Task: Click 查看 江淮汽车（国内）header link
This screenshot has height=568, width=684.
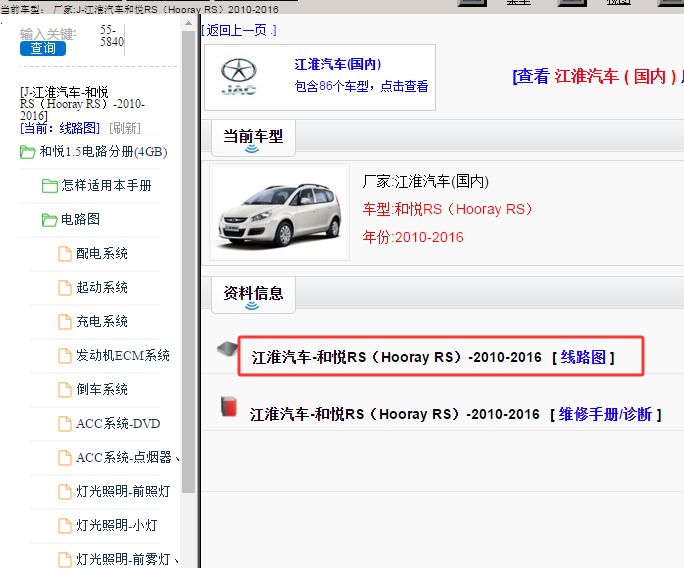Action: (598, 76)
